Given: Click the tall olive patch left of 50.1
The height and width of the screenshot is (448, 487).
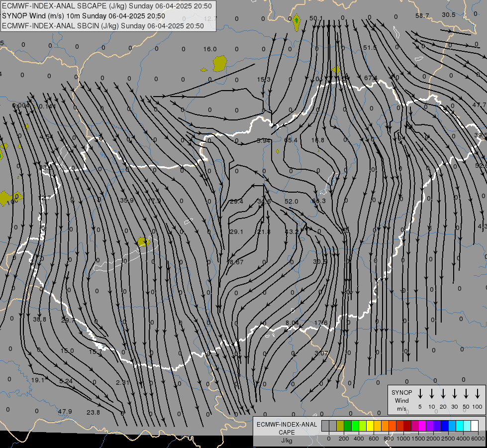Looking at the screenshot, I should pos(296,22).
